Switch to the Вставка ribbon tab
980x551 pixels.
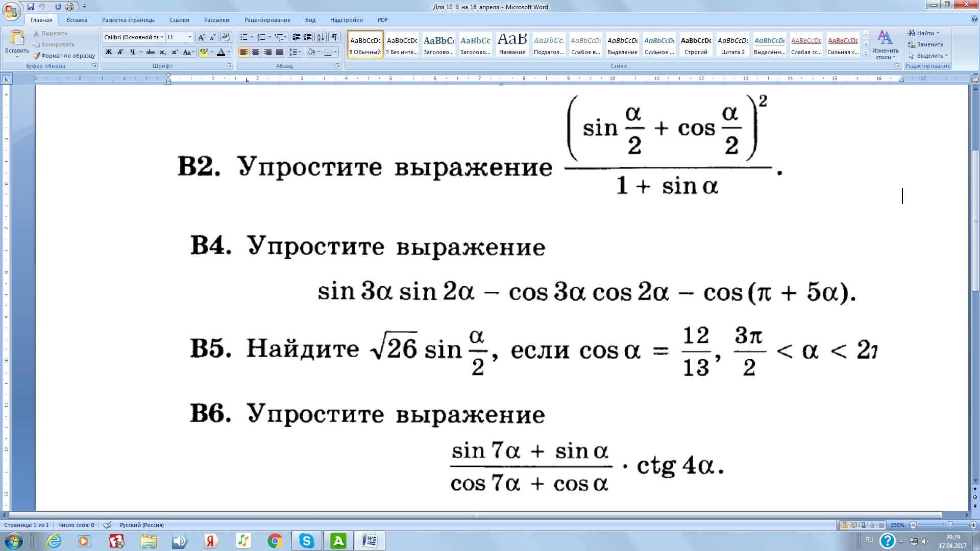(x=78, y=20)
